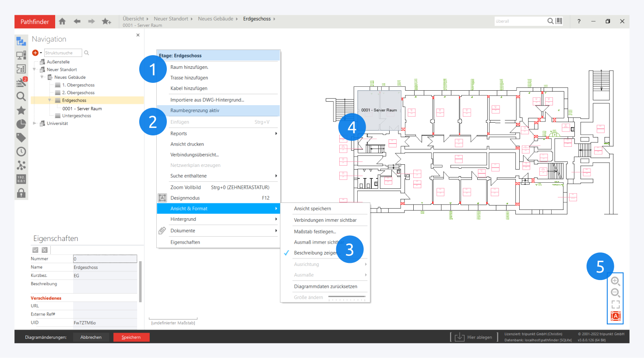Select Raum hinzufügen from context menu

[x=189, y=67]
